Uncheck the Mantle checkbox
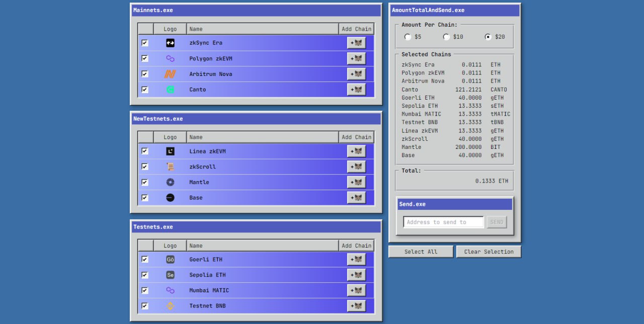 coord(145,182)
